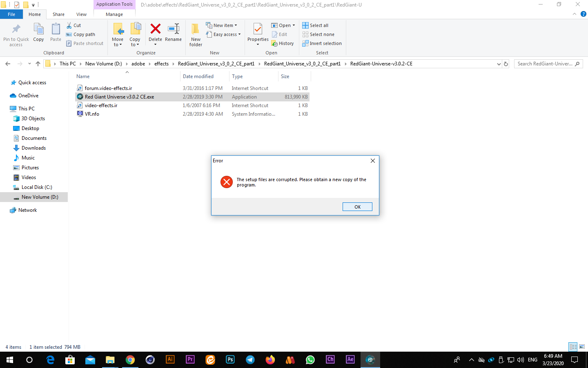Open Network in navigation pane
The width and height of the screenshot is (588, 368).
click(27, 210)
